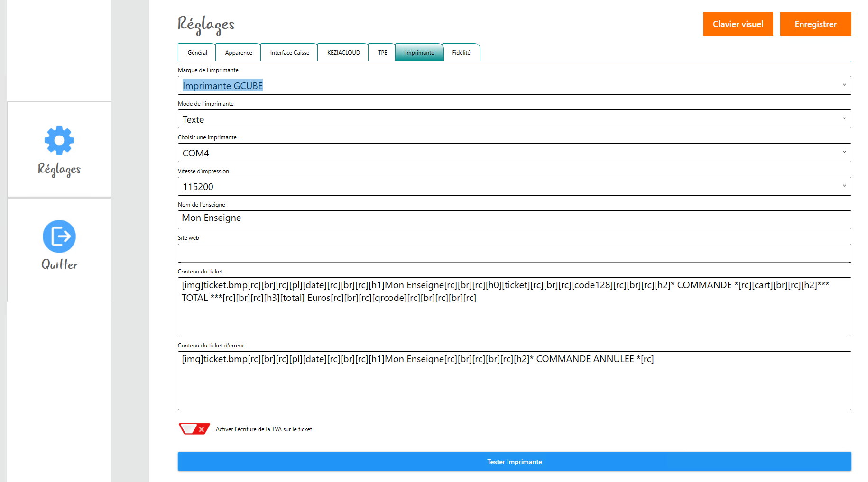Viewport: 868px width, 482px height.
Task: Enable TVA writing on ticket toggle
Action: click(x=194, y=429)
